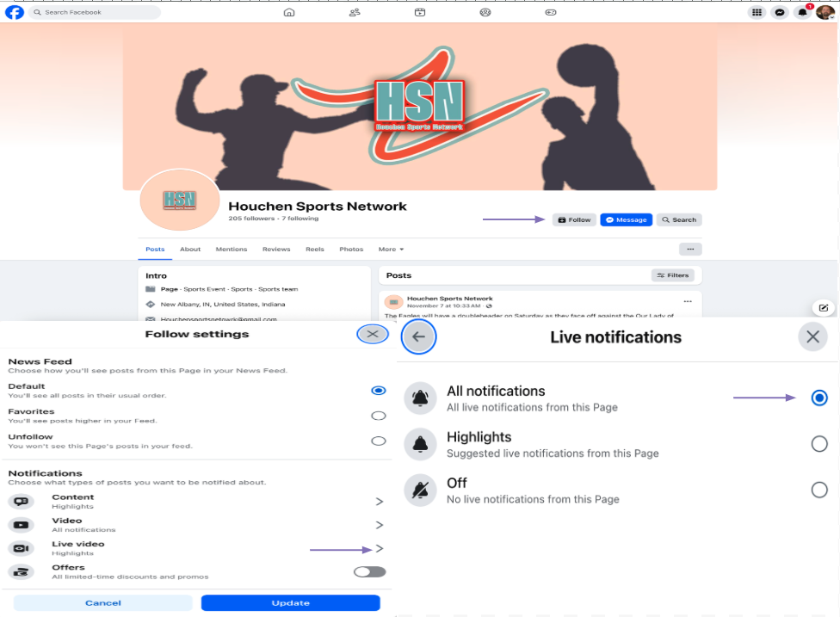
Task: Switch to the About tab
Action: (190, 250)
